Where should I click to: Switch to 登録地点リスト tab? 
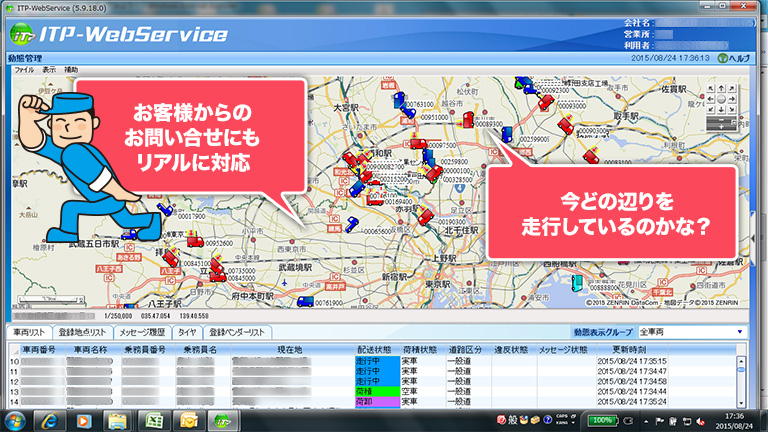(x=82, y=332)
